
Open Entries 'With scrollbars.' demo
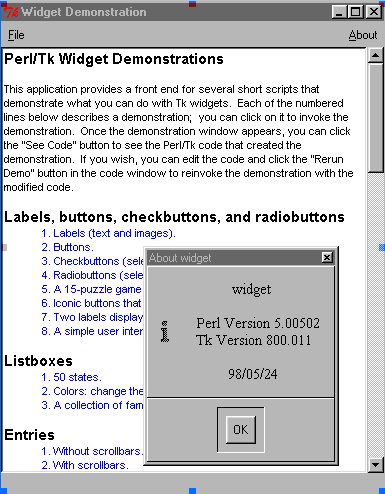pyautogui.click(x=85, y=465)
